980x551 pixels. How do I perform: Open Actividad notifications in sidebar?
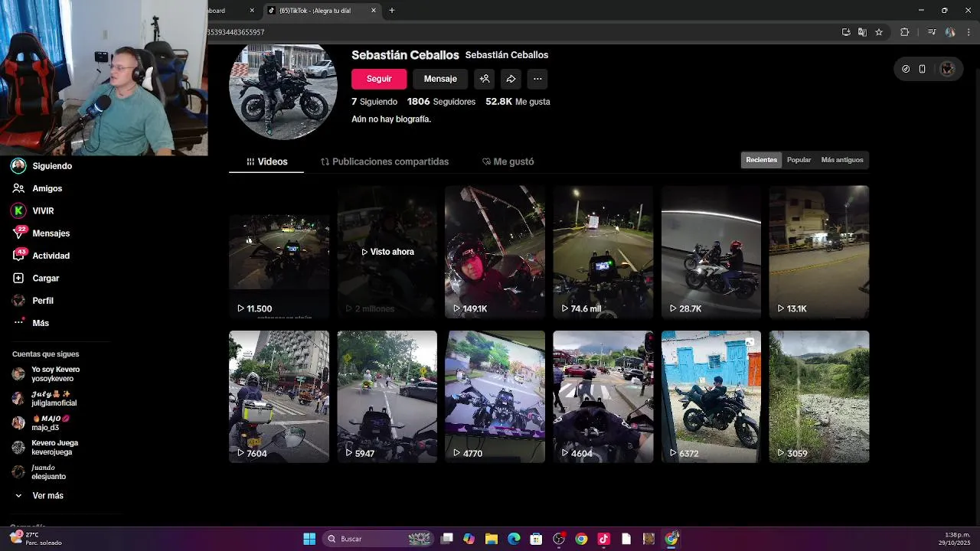coord(41,256)
